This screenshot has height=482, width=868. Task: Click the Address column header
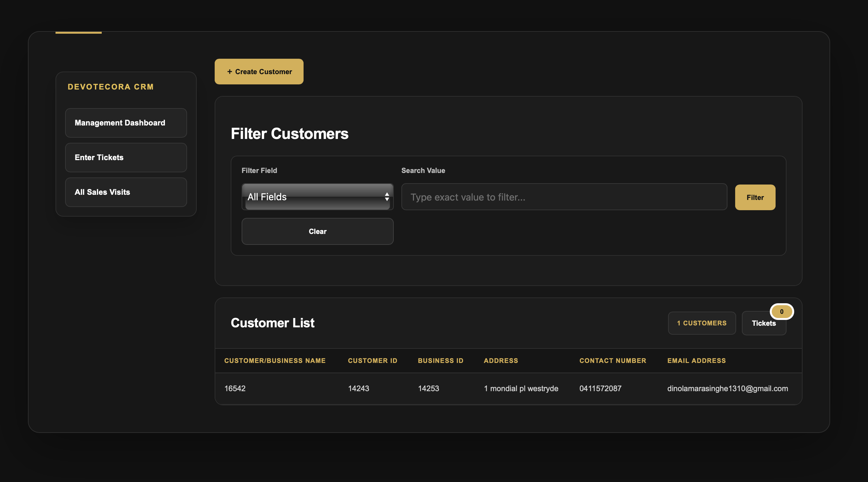pyautogui.click(x=501, y=361)
